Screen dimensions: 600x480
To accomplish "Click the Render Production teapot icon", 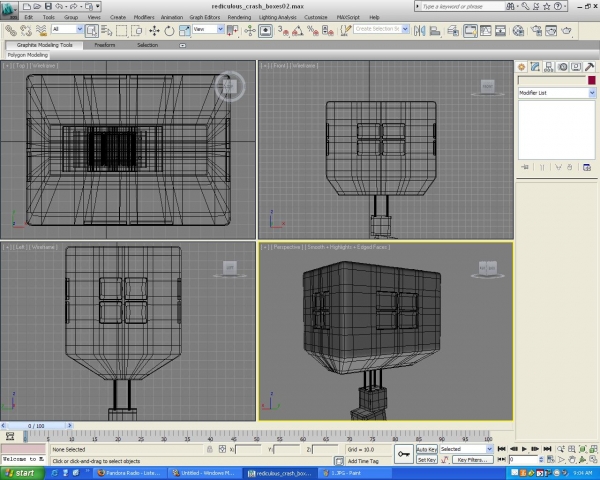I will (x=566, y=31).
